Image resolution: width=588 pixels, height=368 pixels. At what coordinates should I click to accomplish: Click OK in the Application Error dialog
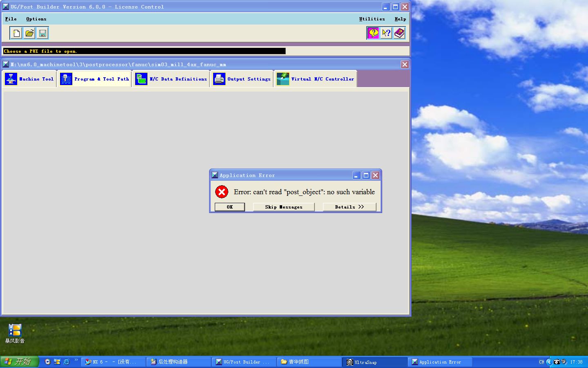[230, 207]
